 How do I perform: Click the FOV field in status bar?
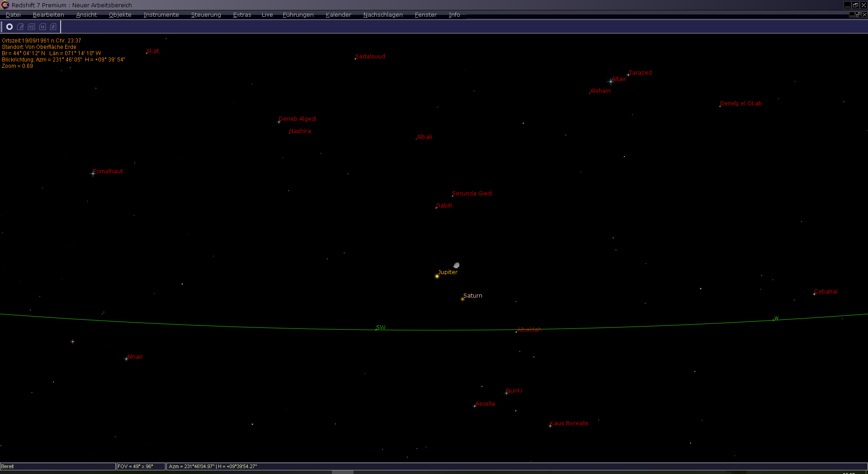point(141,466)
